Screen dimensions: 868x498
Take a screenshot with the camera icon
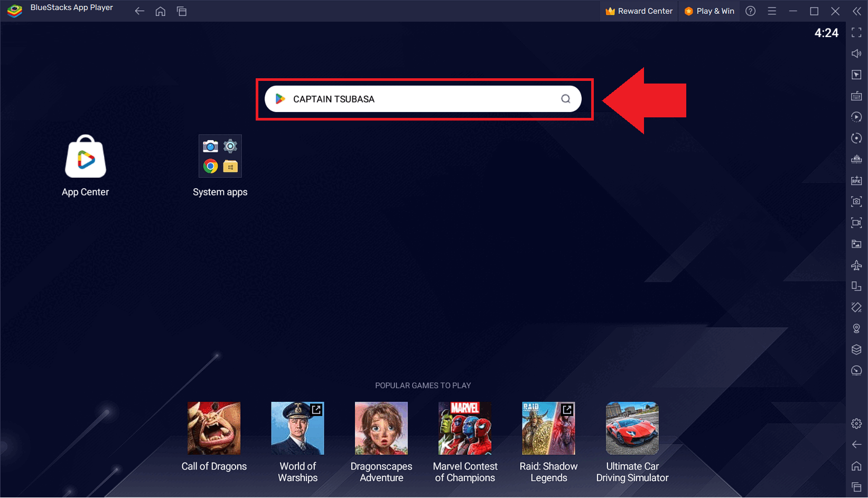coord(856,201)
